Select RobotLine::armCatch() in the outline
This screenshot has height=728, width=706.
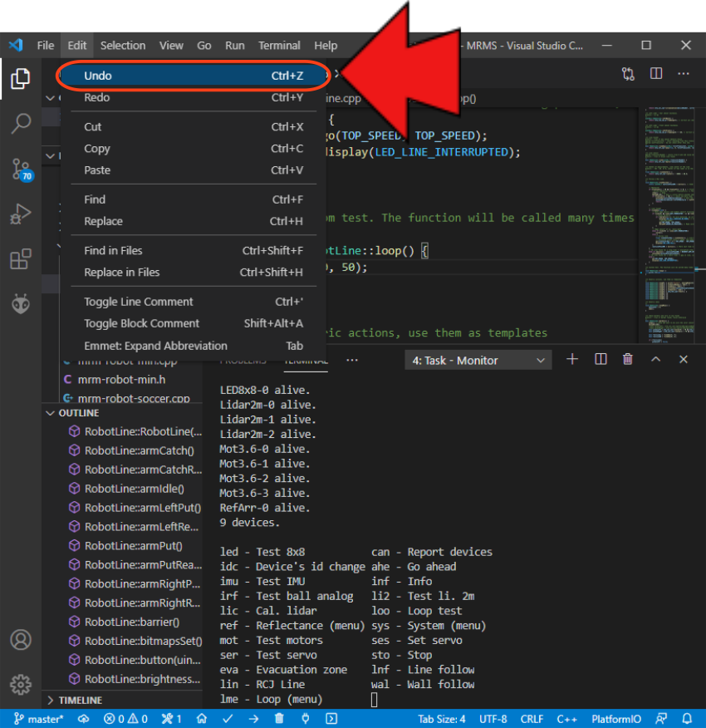point(139,450)
